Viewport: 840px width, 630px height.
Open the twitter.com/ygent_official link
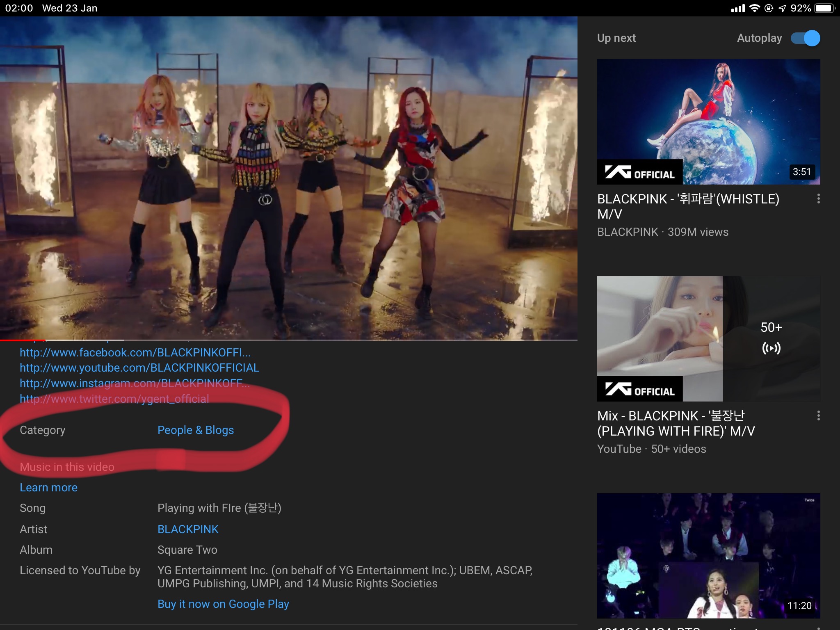tap(114, 399)
